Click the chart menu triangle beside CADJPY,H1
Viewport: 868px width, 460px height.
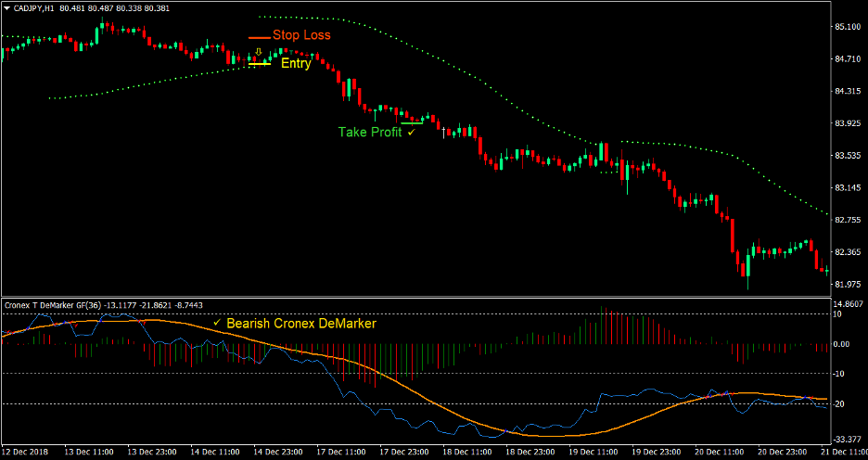[7, 8]
